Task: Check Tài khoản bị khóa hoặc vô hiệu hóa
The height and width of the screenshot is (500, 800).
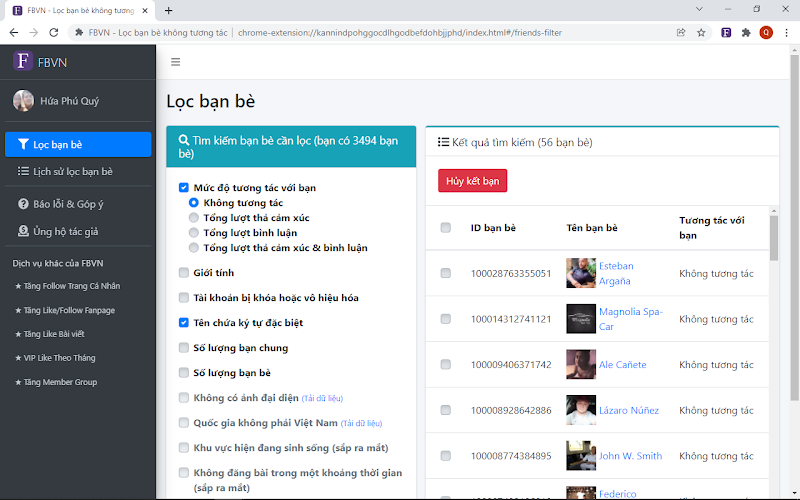Action: click(184, 297)
